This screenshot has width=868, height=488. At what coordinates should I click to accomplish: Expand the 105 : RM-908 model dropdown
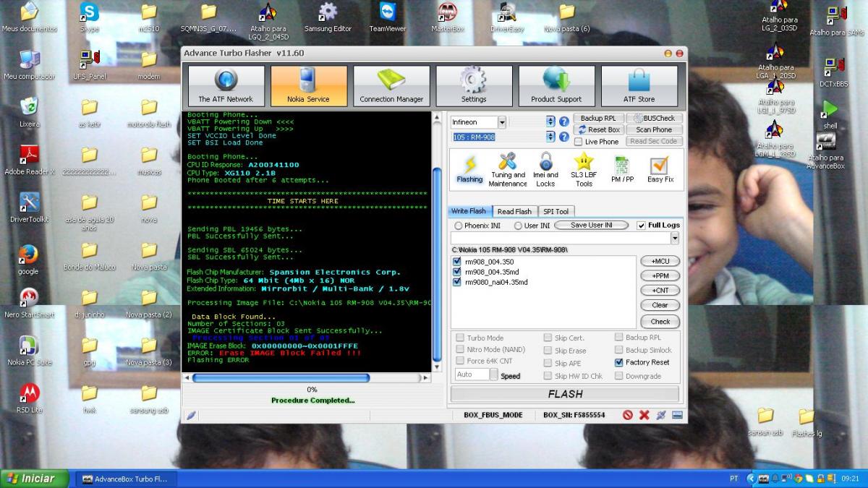coord(550,137)
